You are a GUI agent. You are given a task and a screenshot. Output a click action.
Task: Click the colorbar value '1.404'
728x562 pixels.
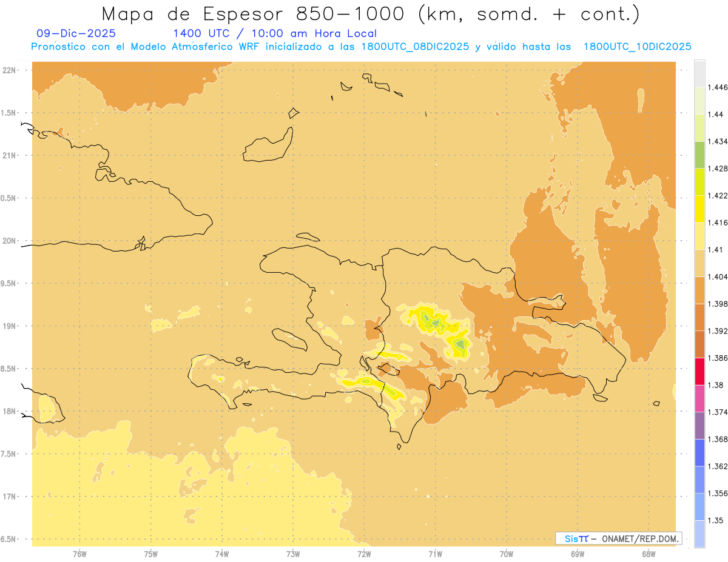[x=718, y=276]
